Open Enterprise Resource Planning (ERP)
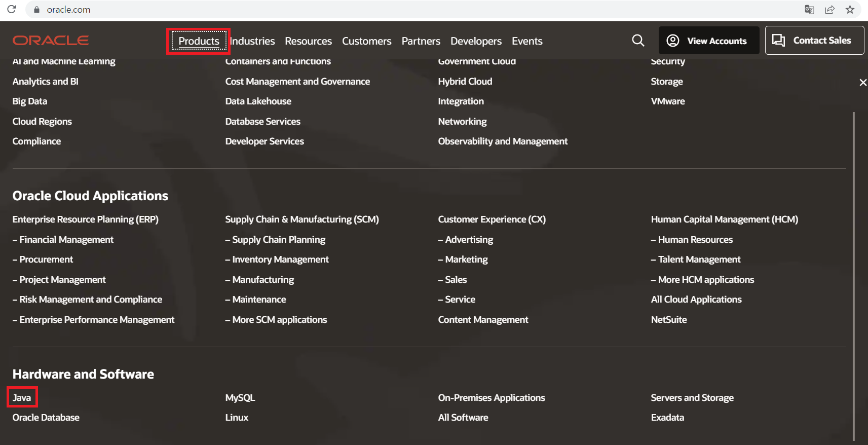Image resolution: width=868 pixels, height=445 pixels. point(86,219)
